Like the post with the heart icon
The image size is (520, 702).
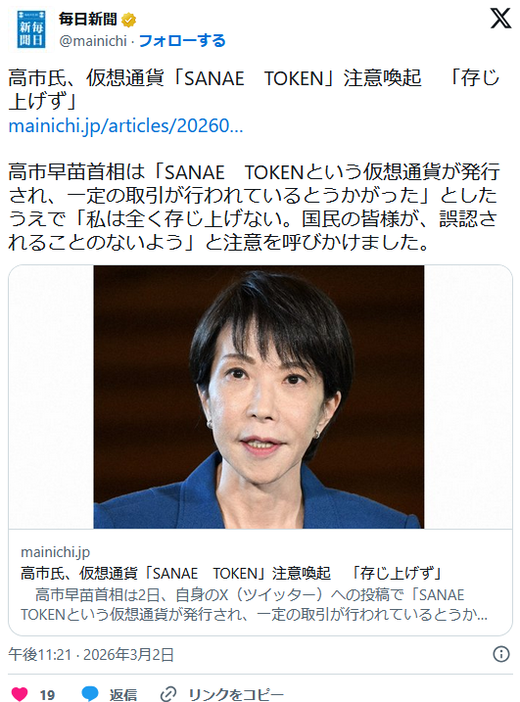coord(19,693)
